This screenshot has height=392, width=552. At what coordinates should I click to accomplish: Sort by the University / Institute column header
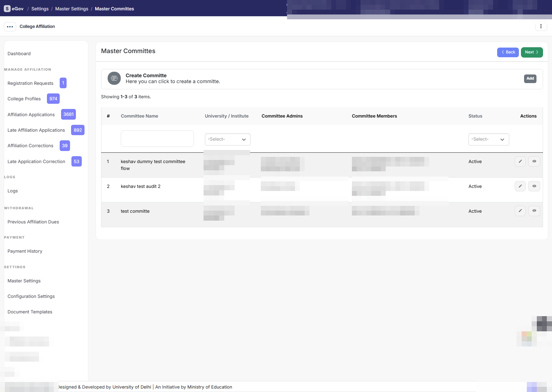227,116
